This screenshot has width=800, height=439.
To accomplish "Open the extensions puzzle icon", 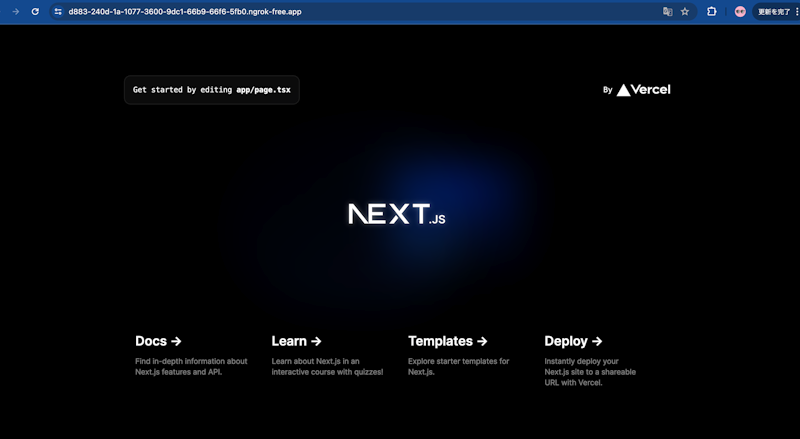I will coord(711,11).
